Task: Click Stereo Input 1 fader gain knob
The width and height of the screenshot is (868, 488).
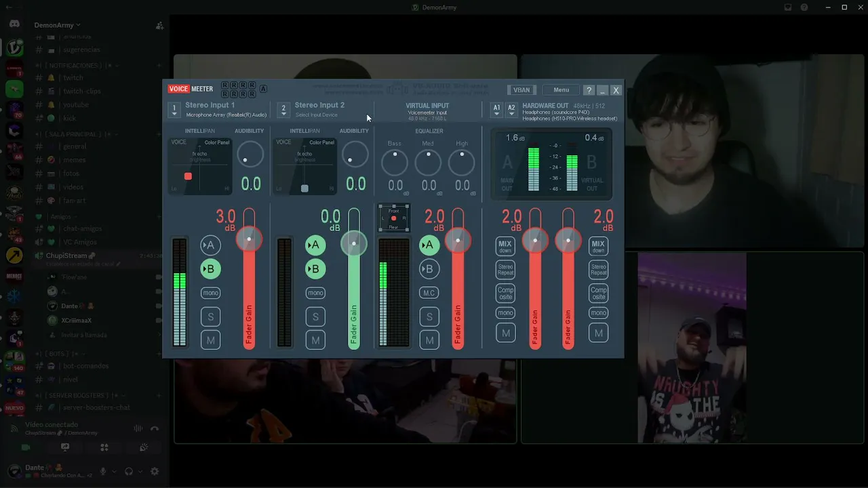Action: (249, 239)
